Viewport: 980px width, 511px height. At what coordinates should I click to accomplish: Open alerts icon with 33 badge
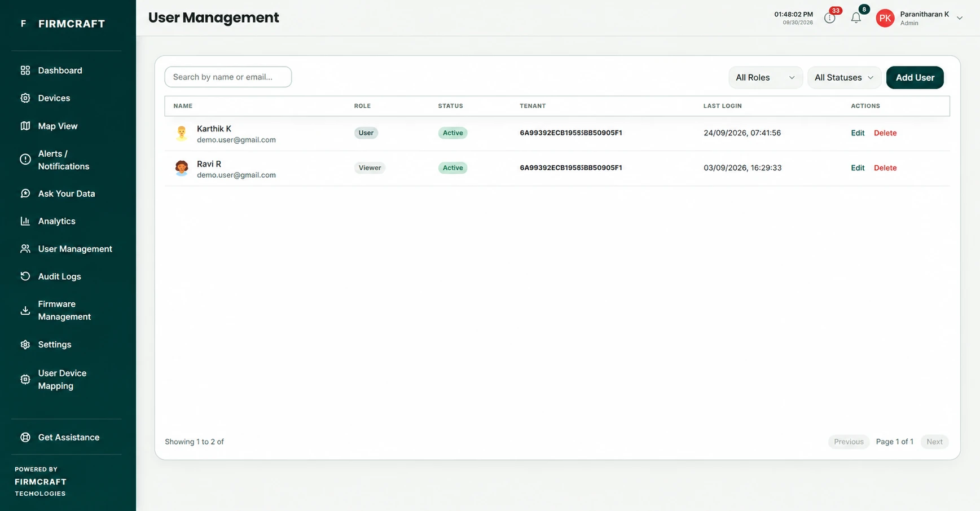(x=830, y=17)
